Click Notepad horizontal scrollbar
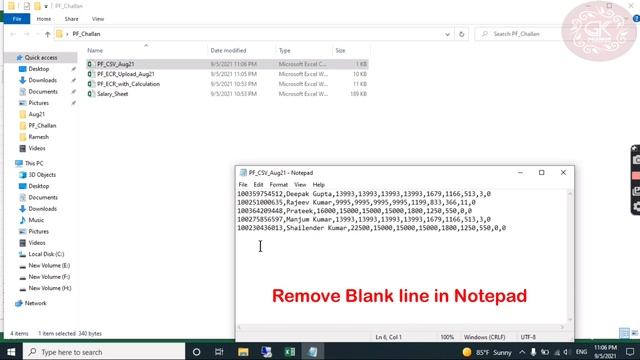 point(401,327)
